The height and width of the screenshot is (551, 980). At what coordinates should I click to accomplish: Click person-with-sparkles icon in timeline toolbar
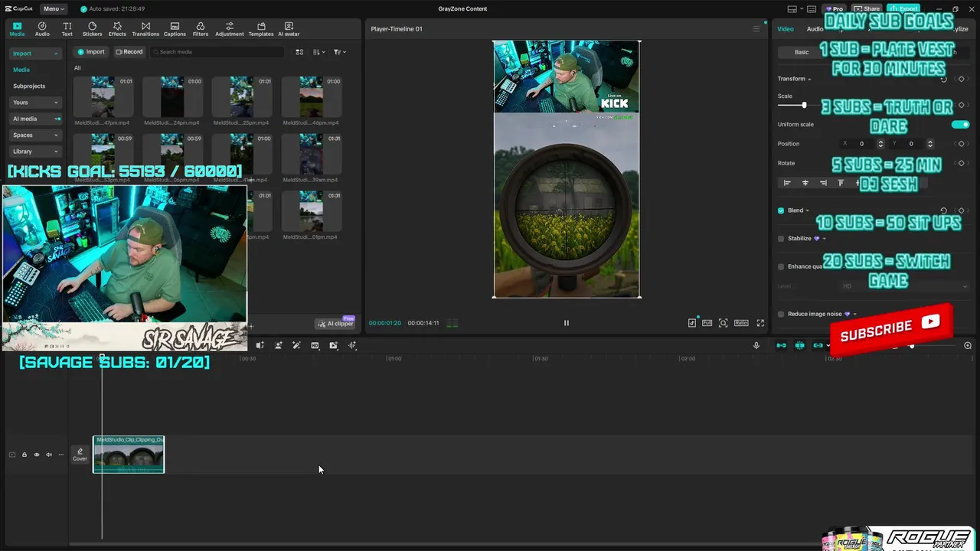tap(278, 345)
